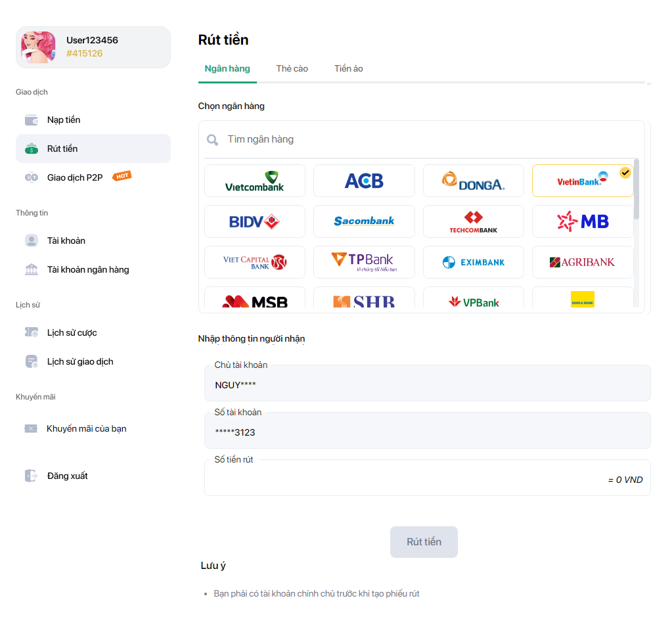Pick VPBank from the list
Screen dimensions: 672x636
(x=473, y=298)
